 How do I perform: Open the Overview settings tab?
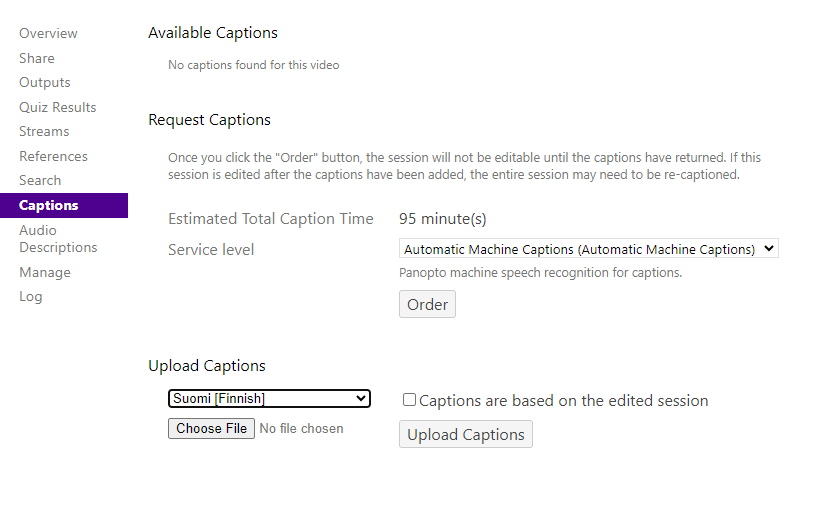coord(48,34)
